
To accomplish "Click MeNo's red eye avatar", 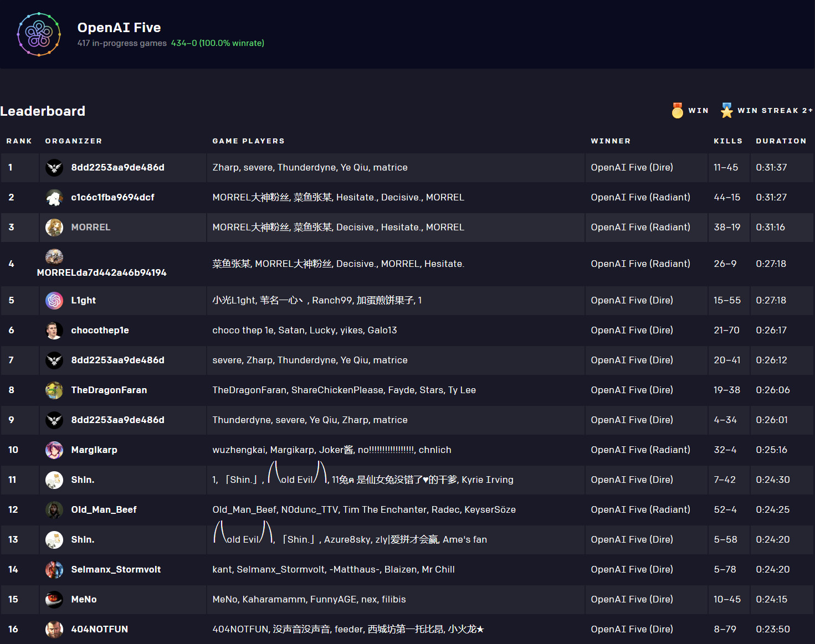I will (x=54, y=600).
